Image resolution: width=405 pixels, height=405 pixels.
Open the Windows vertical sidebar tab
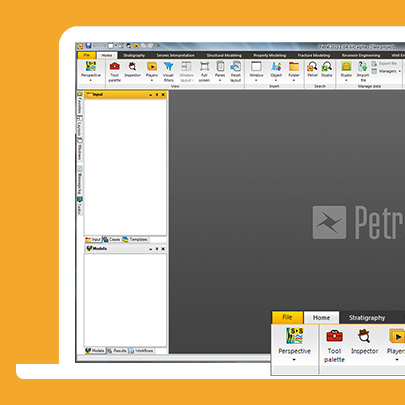[80, 150]
